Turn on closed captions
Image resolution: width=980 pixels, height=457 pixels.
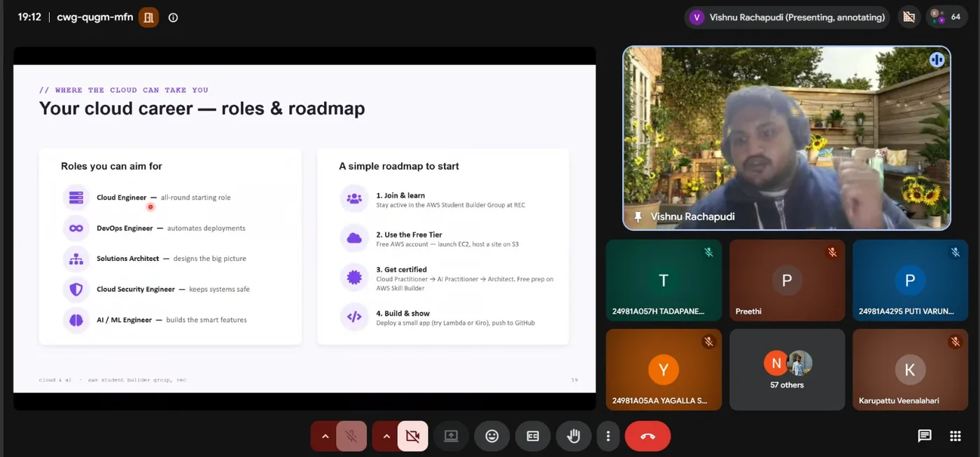pos(533,436)
